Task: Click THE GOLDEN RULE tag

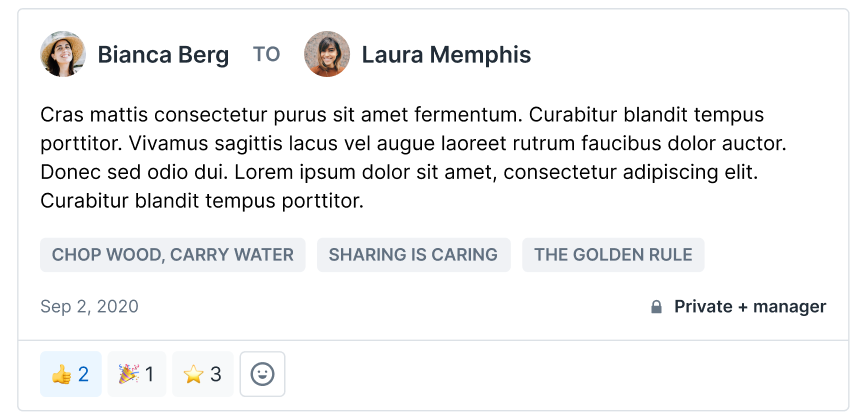Action: tap(613, 255)
